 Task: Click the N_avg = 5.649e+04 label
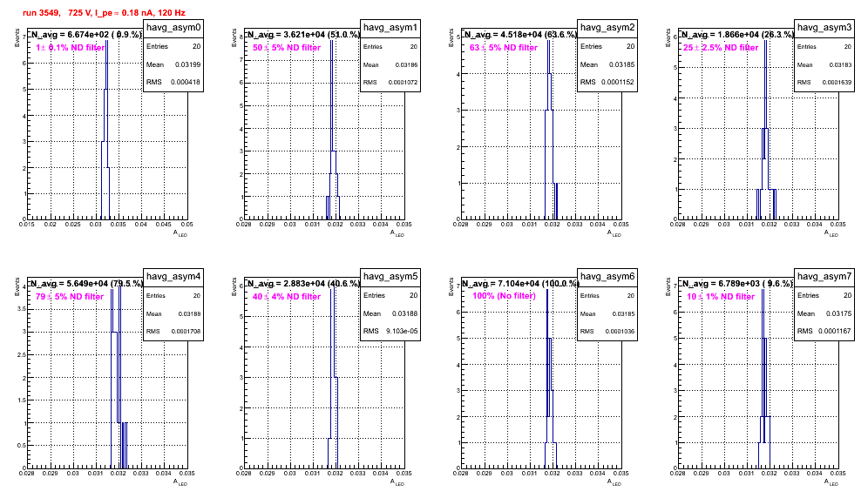coord(86,283)
